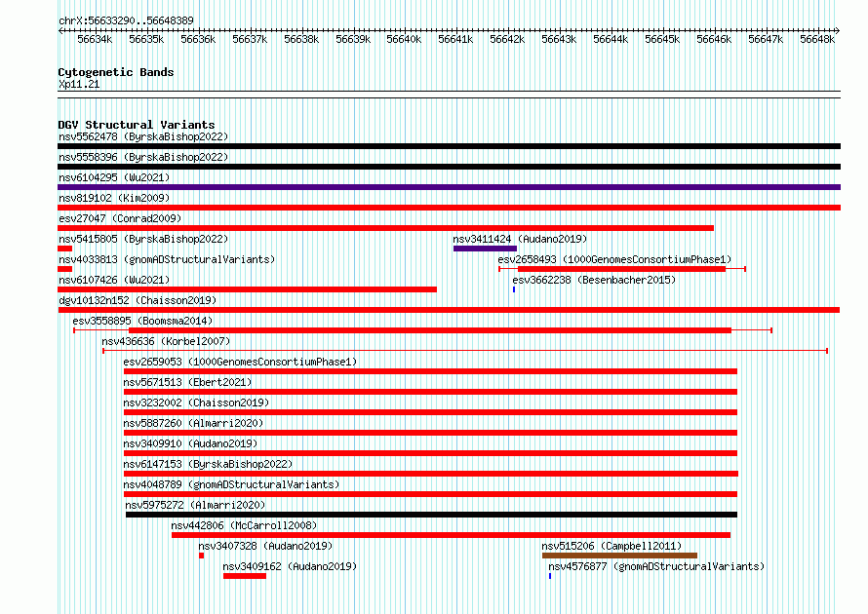Screen dimensions: 868x614
Task: Click the short red nsv5415805 bar
Action: (64, 249)
